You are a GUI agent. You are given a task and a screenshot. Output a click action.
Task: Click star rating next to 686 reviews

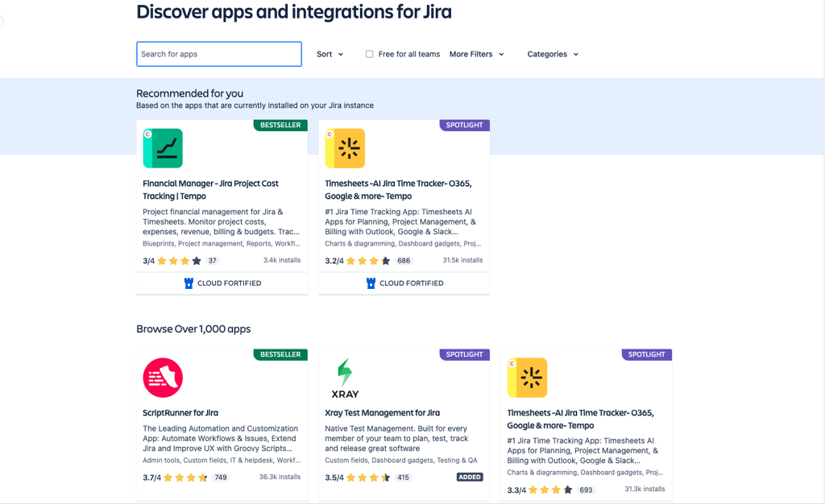(367, 261)
